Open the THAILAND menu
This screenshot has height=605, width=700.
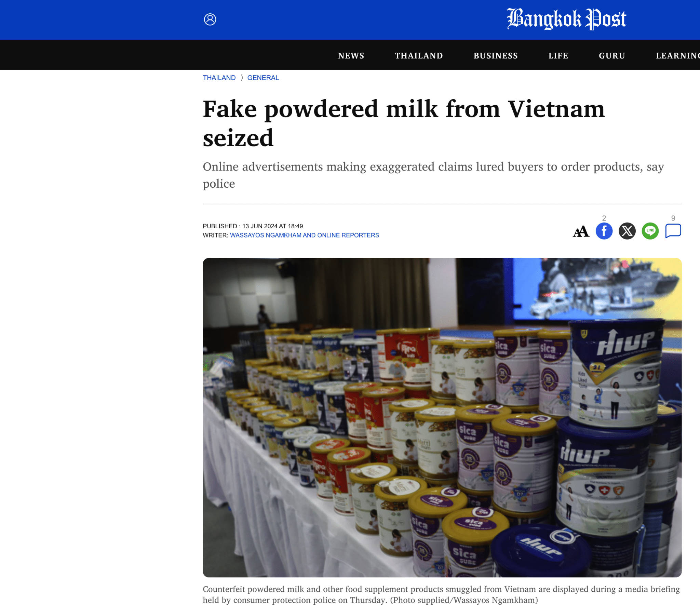click(x=419, y=56)
